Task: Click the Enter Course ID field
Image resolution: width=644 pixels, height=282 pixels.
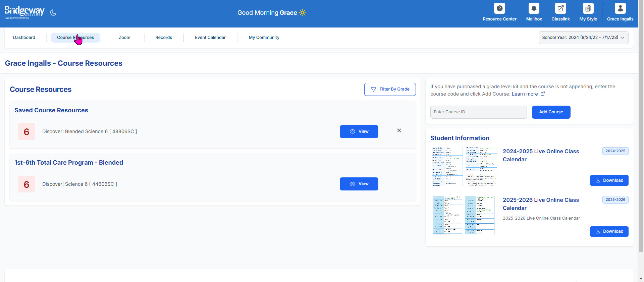Action: point(478,112)
